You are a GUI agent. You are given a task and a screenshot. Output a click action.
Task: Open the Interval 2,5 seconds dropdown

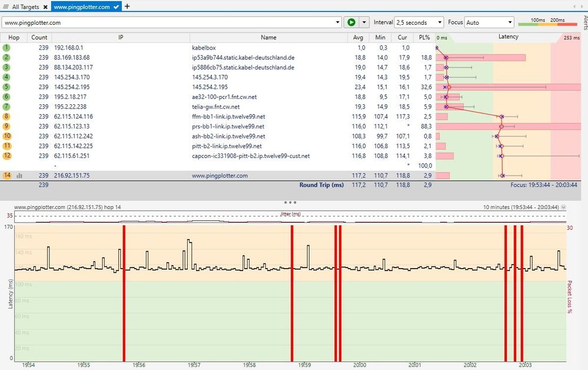(x=419, y=22)
